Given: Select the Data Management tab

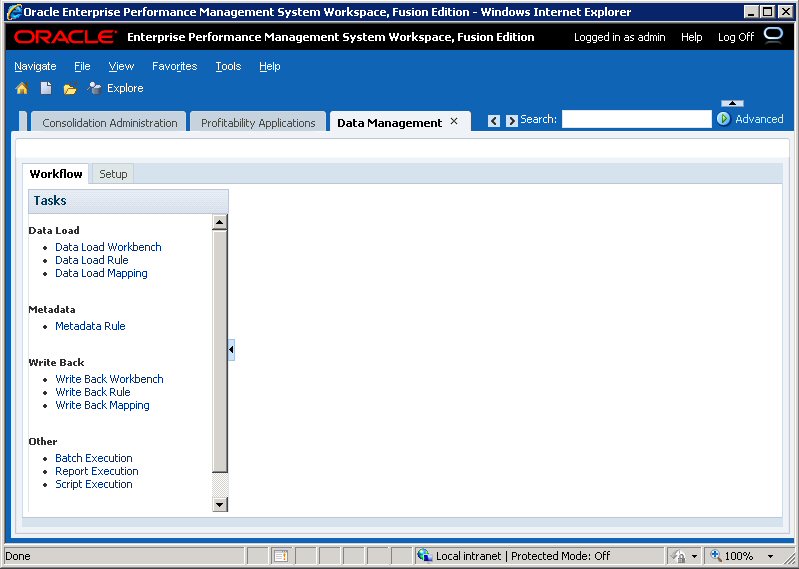Looking at the screenshot, I should pos(390,123).
